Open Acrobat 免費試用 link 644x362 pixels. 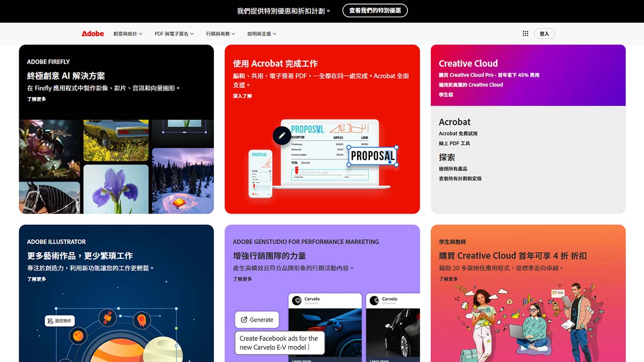click(458, 134)
